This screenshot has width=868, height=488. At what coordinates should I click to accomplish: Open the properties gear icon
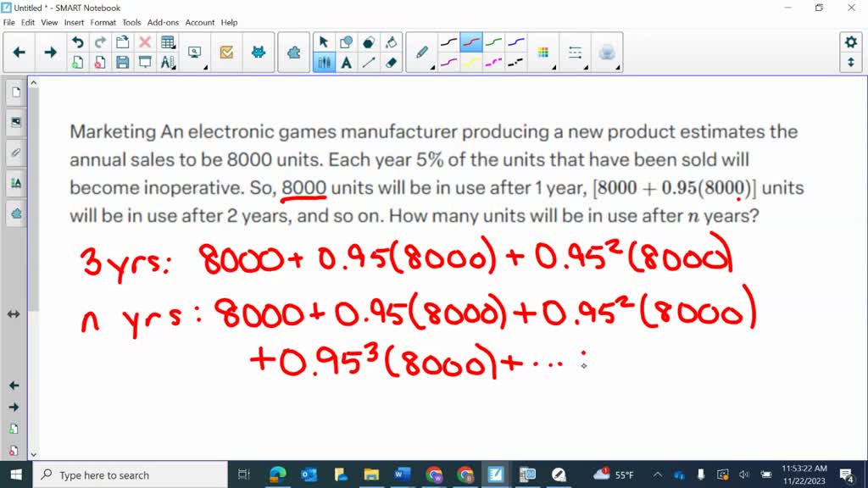852,40
